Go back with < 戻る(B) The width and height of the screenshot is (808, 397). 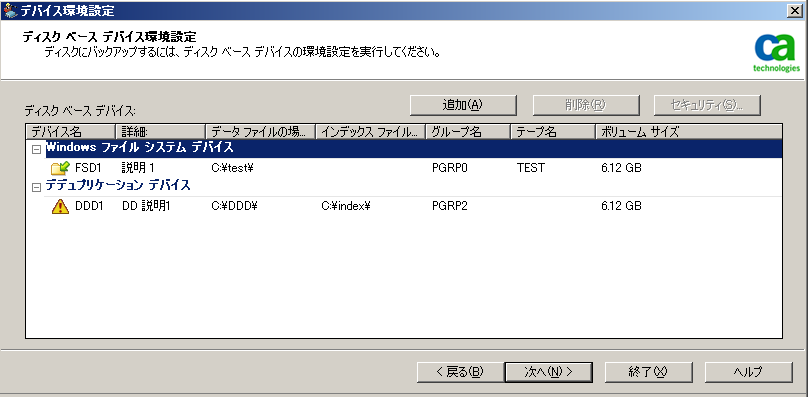[460, 371]
